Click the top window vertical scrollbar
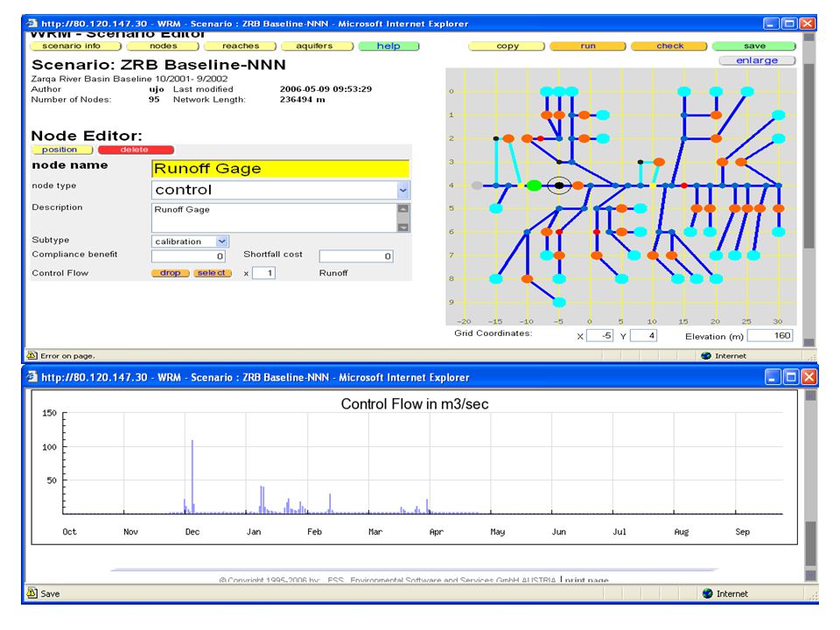 (809, 156)
